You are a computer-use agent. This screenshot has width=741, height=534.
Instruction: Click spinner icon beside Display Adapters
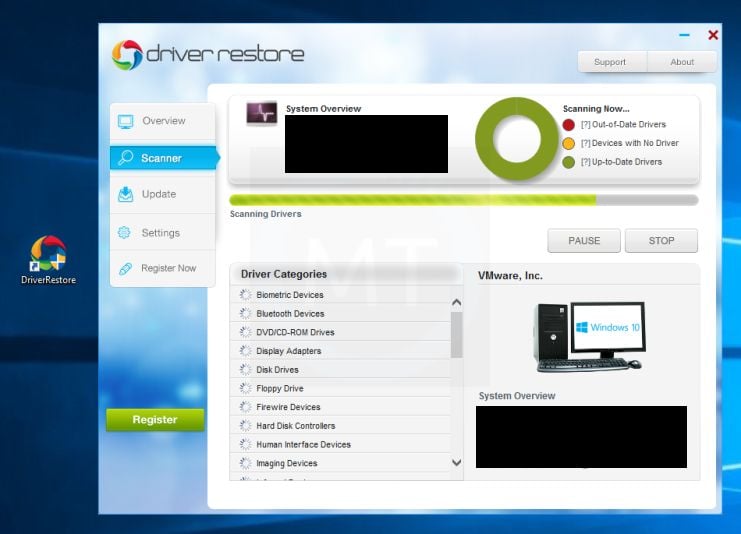click(245, 351)
